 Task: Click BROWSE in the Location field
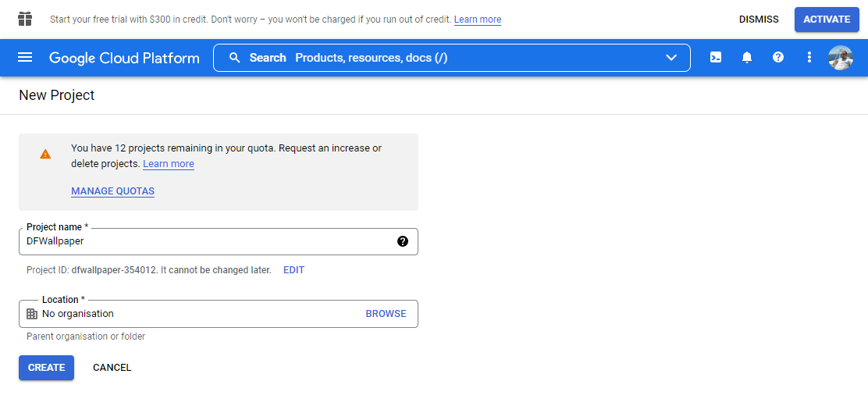(x=386, y=314)
